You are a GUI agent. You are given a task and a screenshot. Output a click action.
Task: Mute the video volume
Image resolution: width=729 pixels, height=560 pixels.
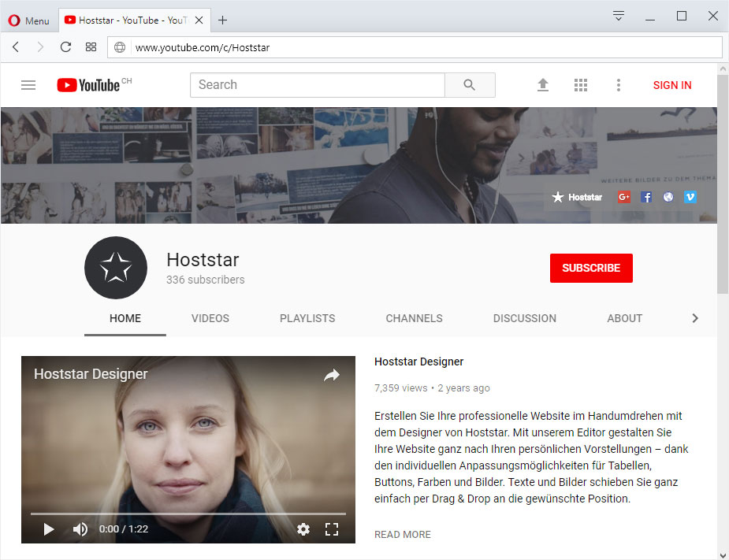(80, 528)
